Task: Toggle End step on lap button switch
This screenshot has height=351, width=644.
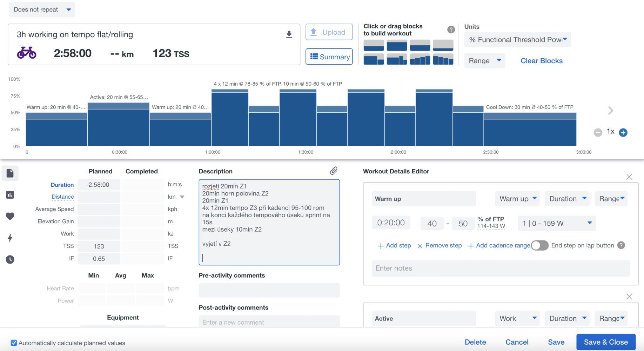Action: 539,245
